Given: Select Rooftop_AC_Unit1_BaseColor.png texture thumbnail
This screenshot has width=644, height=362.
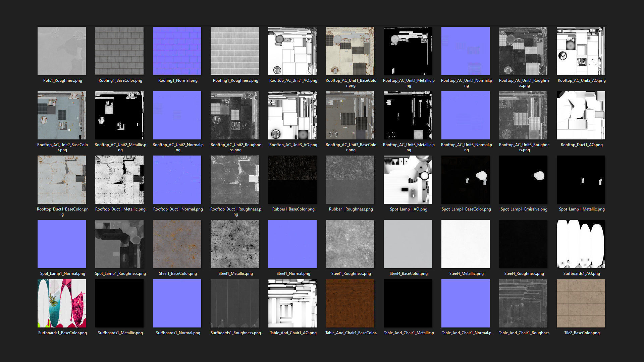Looking at the screenshot, I should 350,51.
